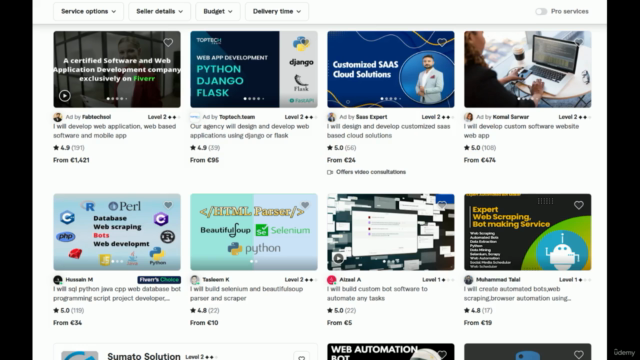The height and width of the screenshot is (360, 640).
Task: Click Fabtechsol's seller avatar
Action: click(58, 117)
